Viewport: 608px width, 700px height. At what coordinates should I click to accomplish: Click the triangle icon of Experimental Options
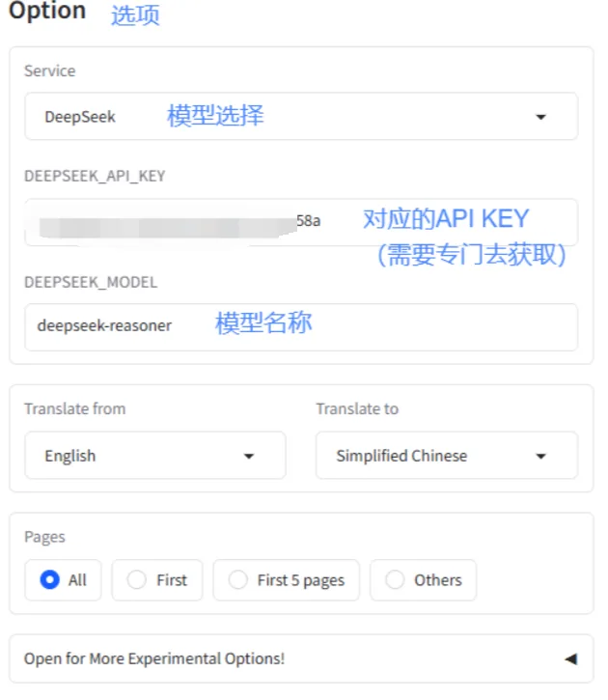571,658
